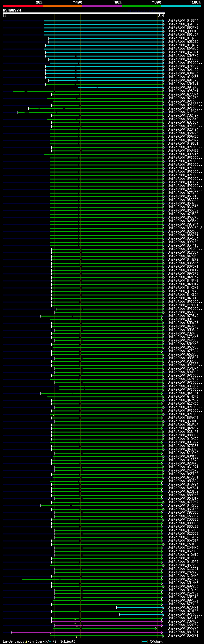
Task: Click the green ~80% identity legend bar
Action: coord(142,6)
